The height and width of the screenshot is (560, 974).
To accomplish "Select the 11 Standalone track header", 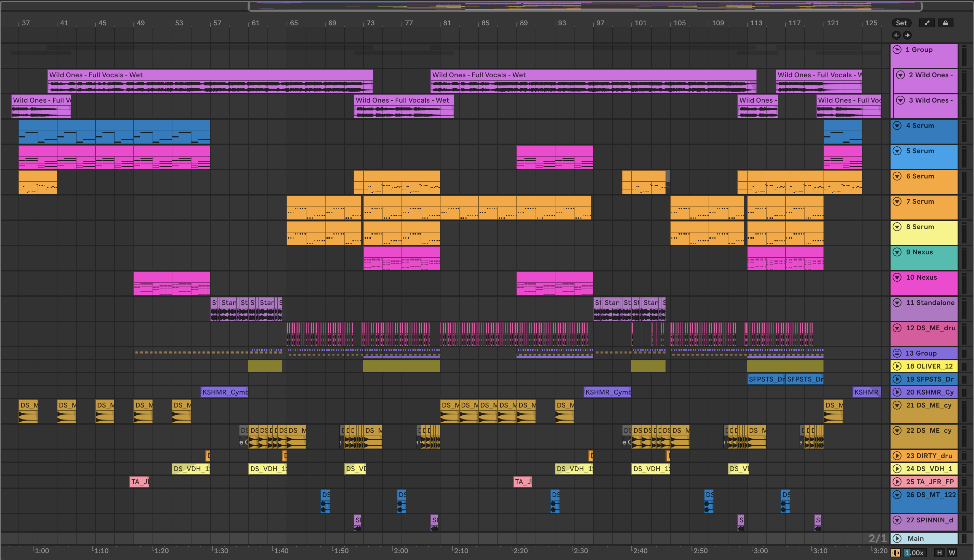I will click(x=930, y=303).
